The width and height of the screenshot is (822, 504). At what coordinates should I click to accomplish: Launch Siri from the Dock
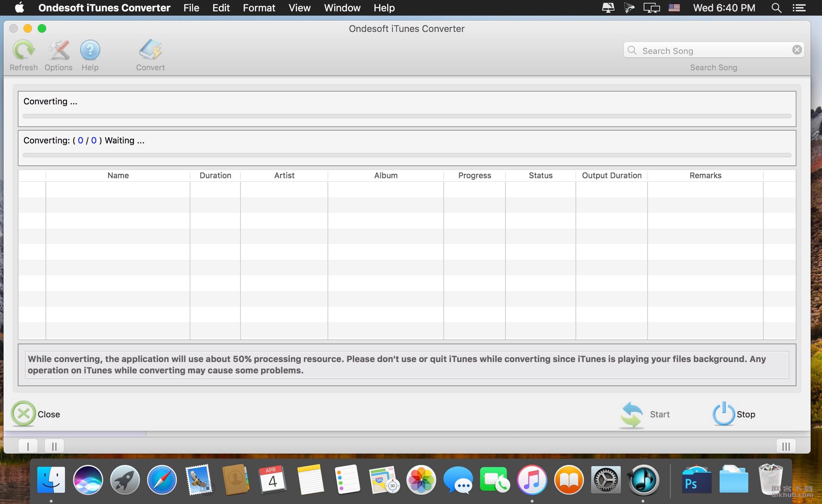tap(88, 480)
